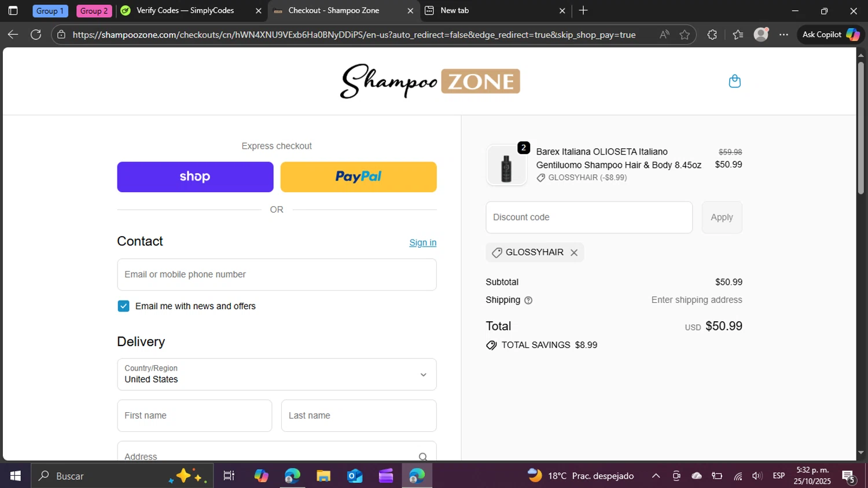This screenshot has width=868, height=488.
Task: Click the vertical page scrollbar thumb
Action: pos(860,127)
